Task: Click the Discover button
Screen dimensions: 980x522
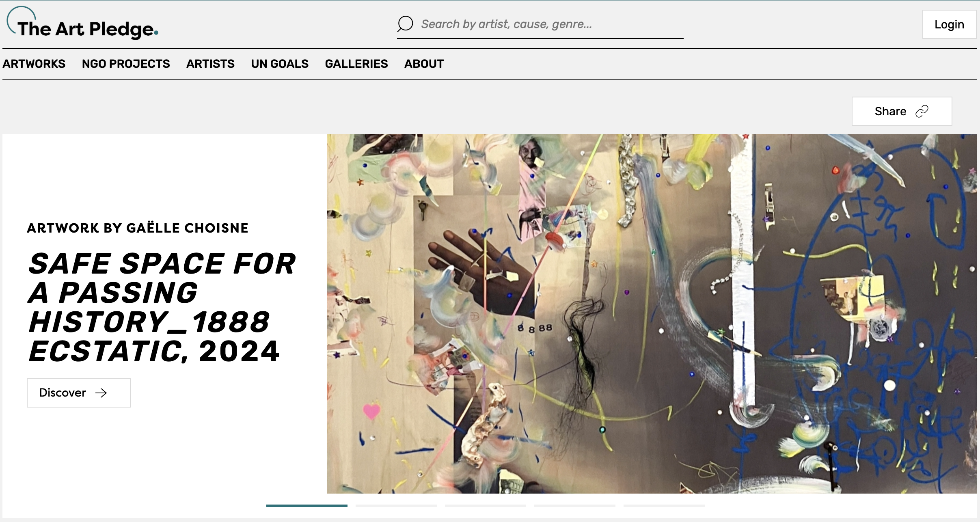Action: point(79,393)
